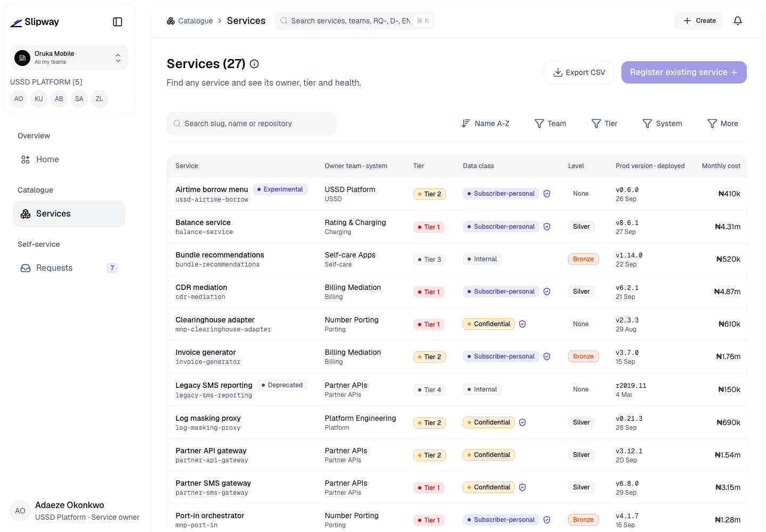The image size is (766, 532).
Task: Open the CDR mediation service
Action: click(x=201, y=287)
